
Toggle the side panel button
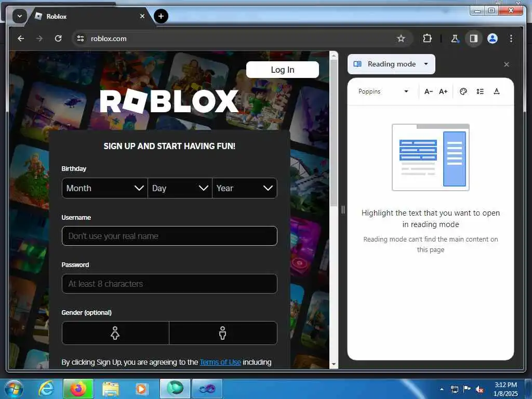[474, 38]
